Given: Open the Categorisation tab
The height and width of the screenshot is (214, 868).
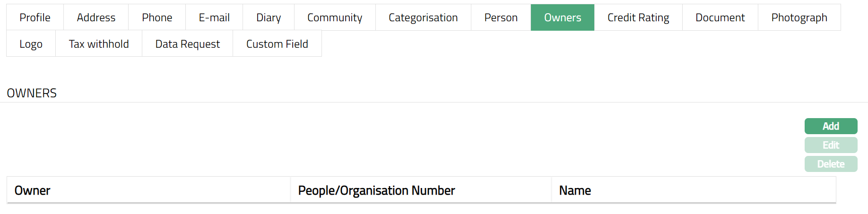Looking at the screenshot, I should pos(423,17).
